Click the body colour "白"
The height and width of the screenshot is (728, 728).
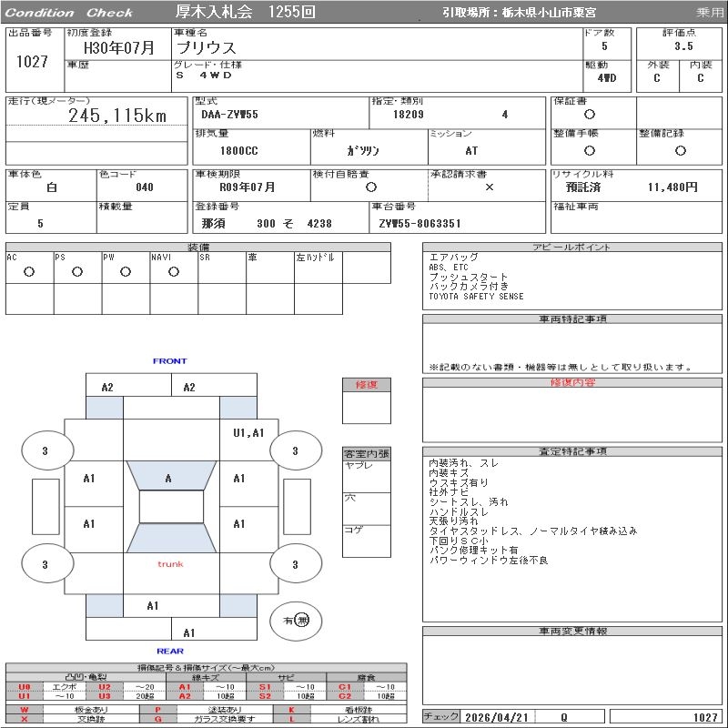[x=52, y=187]
